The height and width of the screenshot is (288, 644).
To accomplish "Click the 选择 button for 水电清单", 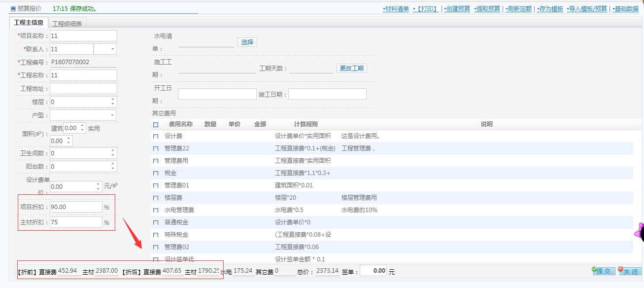I will [247, 42].
